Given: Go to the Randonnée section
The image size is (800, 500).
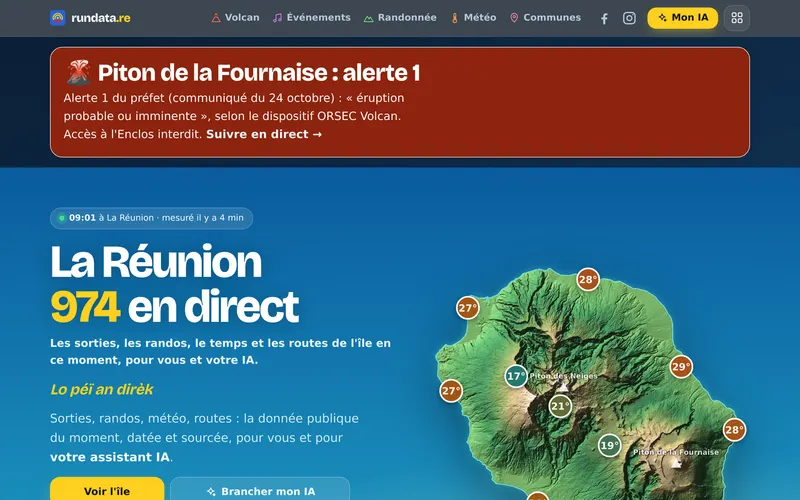Looking at the screenshot, I should [x=400, y=18].
